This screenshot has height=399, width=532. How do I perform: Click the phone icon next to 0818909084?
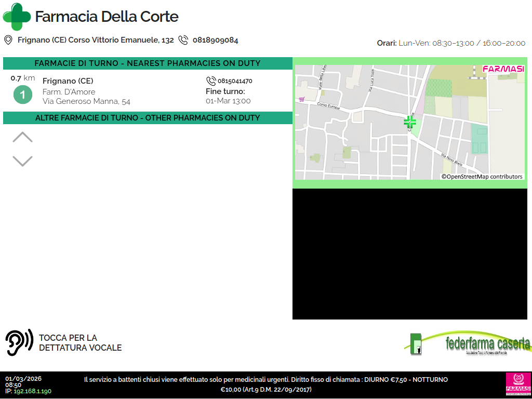(183, 40)
